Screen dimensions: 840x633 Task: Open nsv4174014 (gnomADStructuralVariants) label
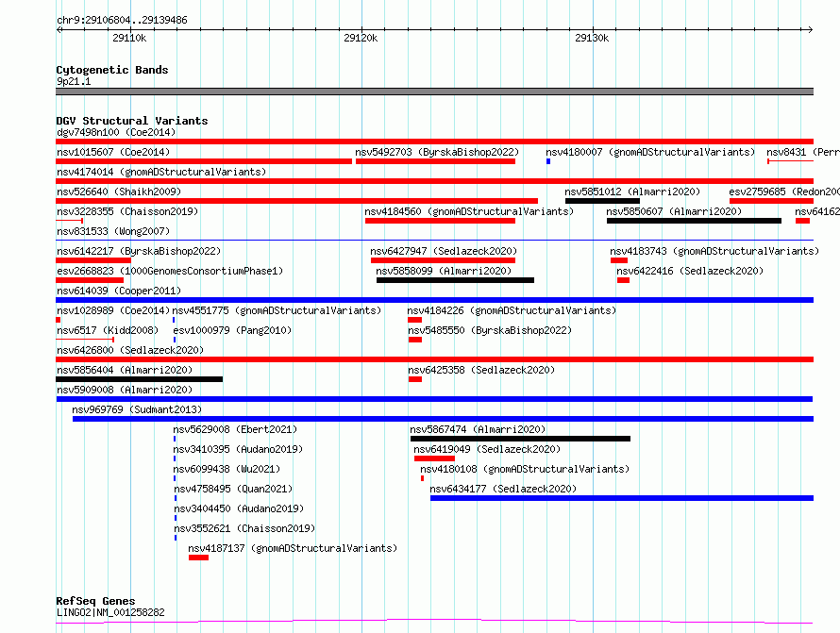161,172
